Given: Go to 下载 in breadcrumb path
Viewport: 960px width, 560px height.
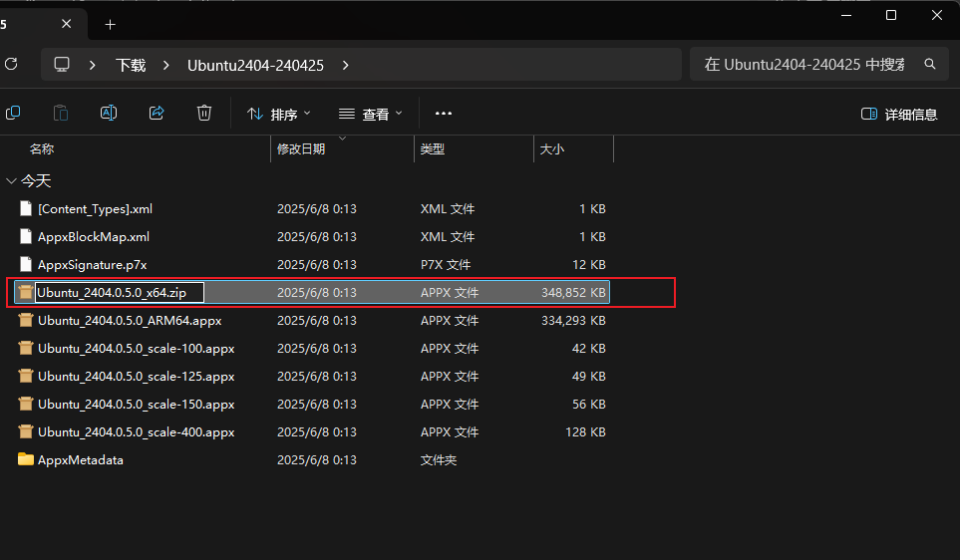Looking at the screenshot, I should (131, 65).
